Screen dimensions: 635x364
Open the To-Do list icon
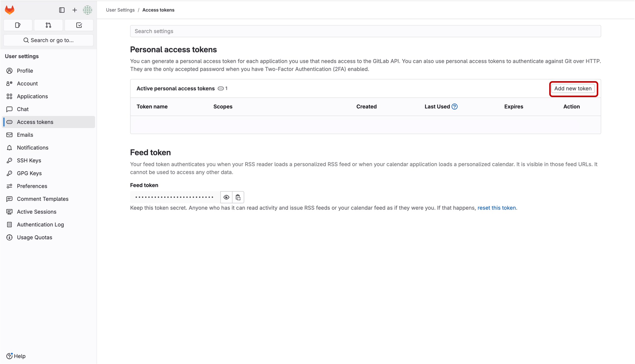coord(79,25)
